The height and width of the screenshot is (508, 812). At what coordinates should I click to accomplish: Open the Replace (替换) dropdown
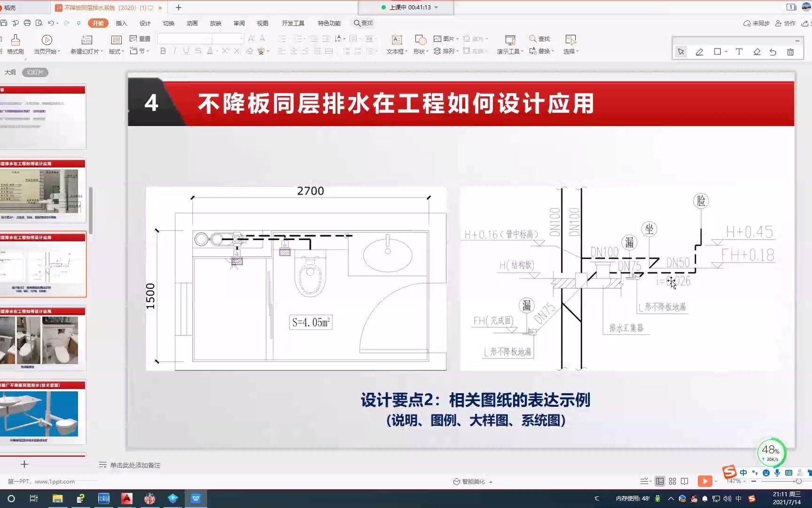coord(541,51)
